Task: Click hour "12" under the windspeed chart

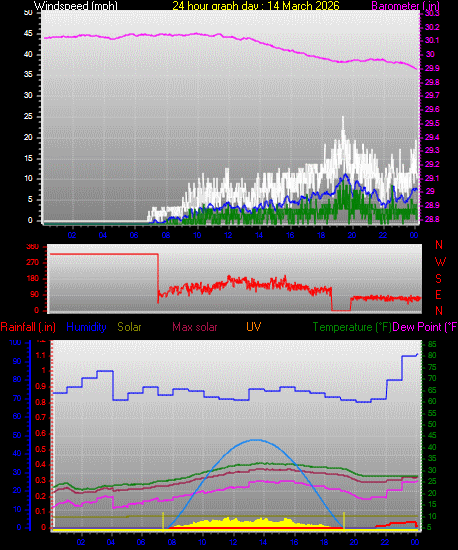Action: pos(228,235)
